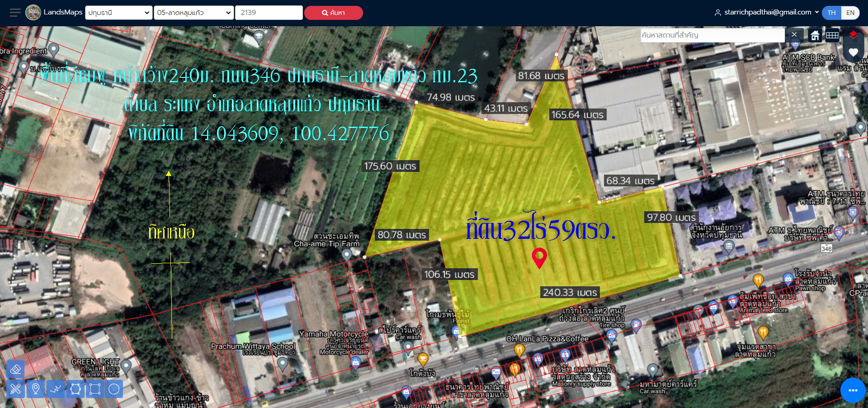
Task: Click the home icon on the map
Action: click(x=815, y=35)
